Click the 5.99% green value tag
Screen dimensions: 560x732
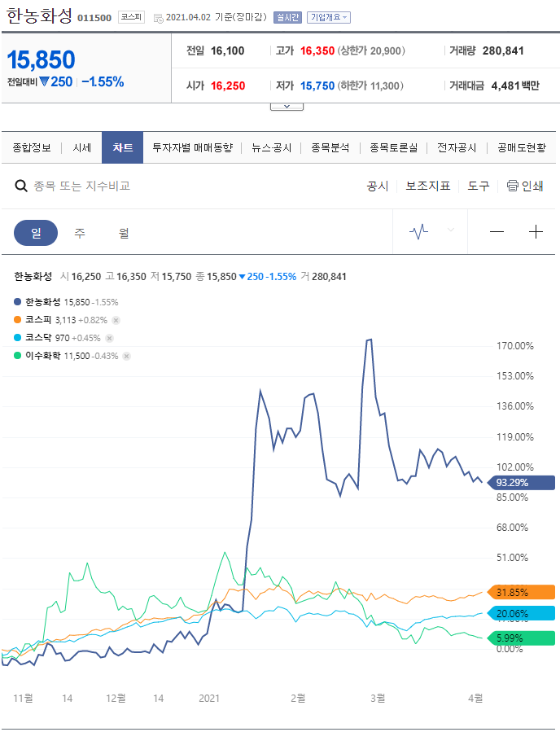point(521,638)
